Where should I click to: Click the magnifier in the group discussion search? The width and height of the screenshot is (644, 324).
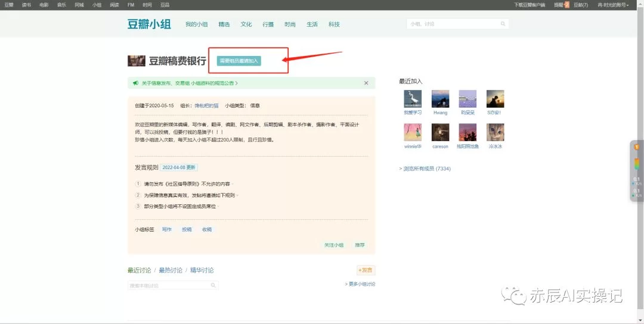213,285
